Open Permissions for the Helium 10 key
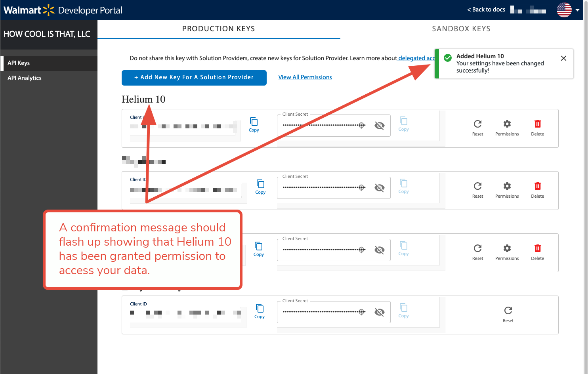588x374 pixels. point(507,128)
